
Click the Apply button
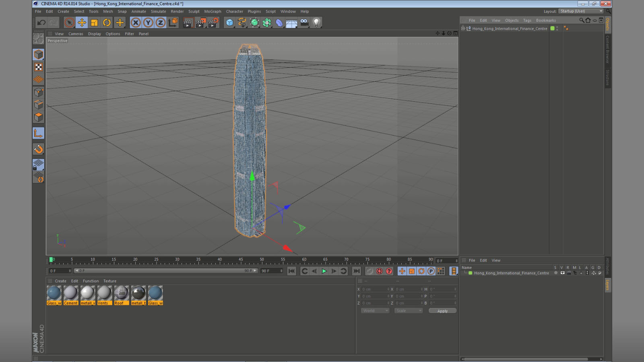442,311
